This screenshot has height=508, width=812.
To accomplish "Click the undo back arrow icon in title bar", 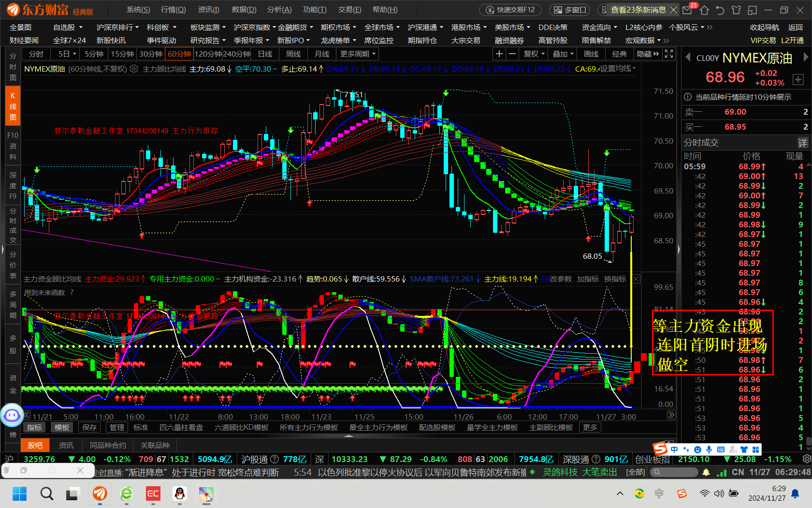I will pos(720,10).
